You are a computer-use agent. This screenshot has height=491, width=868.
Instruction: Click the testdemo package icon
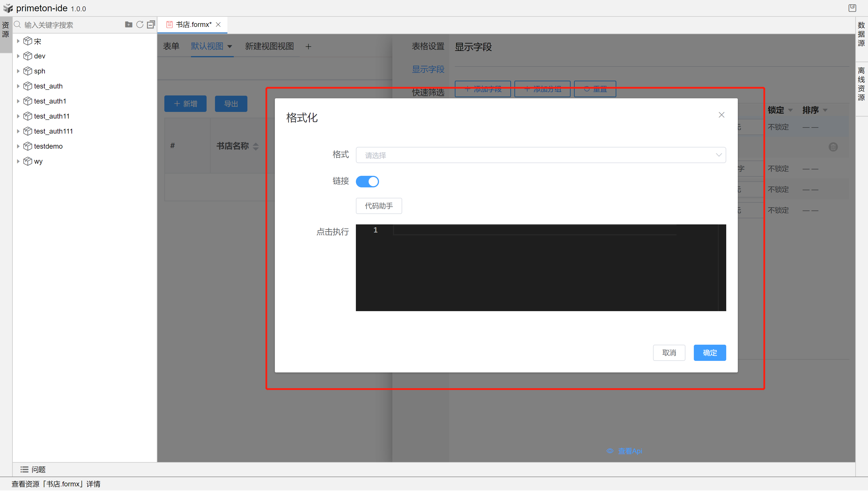28,146
